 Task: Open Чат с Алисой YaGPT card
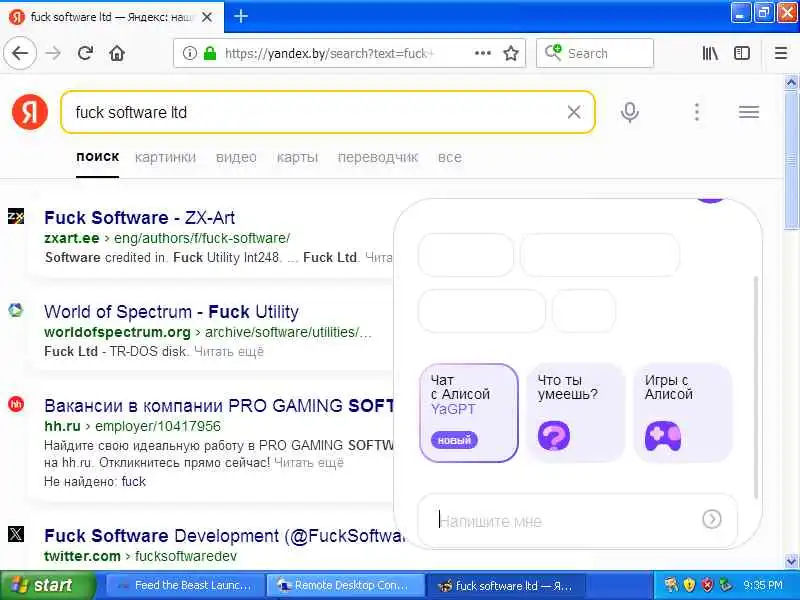[469, 413]
